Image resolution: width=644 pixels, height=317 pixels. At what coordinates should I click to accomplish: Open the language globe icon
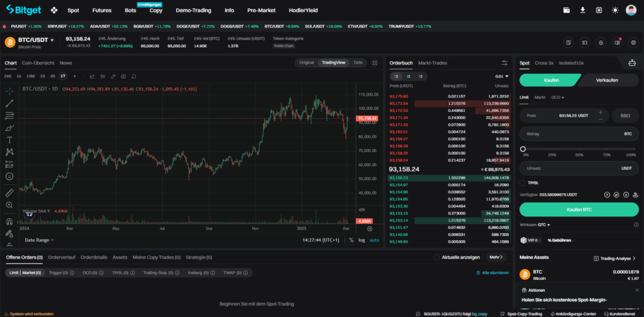point(599,10)
